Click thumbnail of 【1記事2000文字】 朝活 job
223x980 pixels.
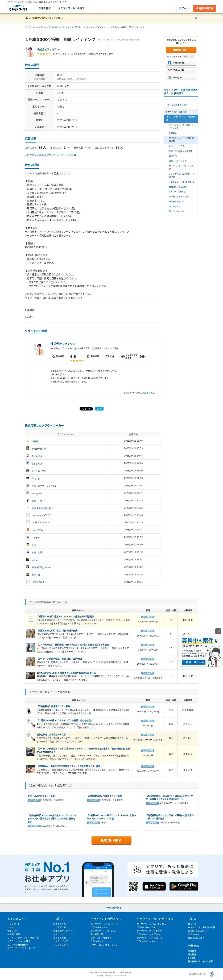click(30, 633)
